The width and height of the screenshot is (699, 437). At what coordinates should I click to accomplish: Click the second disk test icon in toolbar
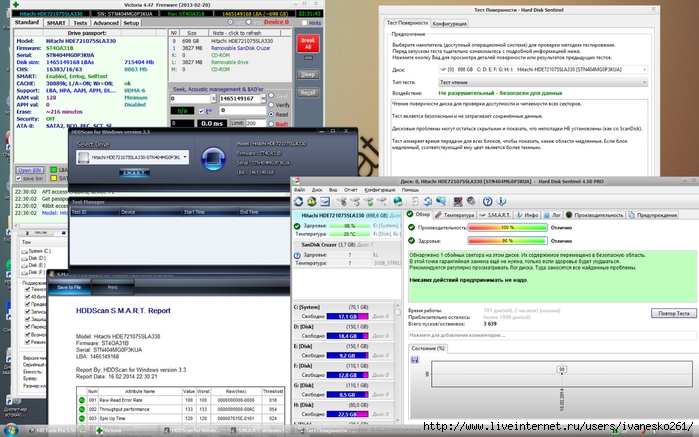(x=355, y=202)
